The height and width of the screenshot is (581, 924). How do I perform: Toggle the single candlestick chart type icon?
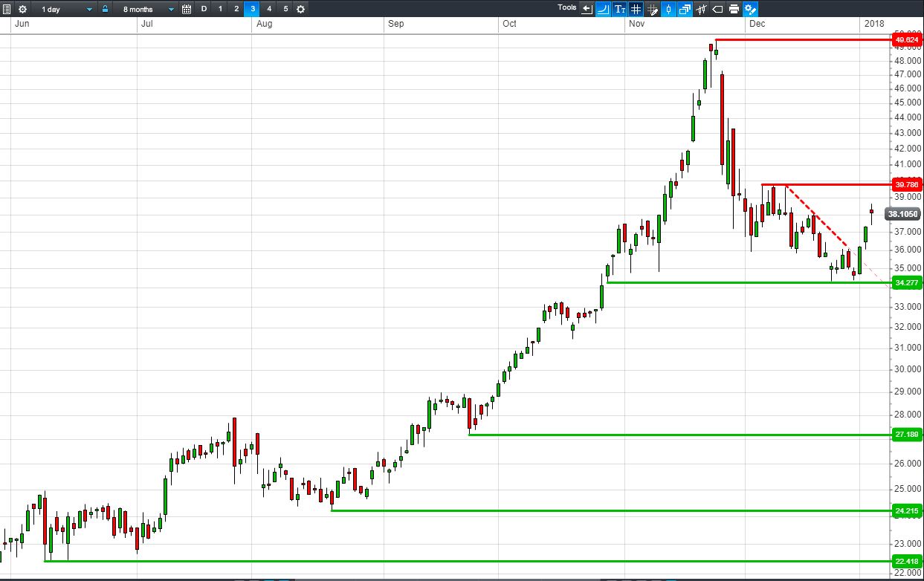[668, 9]
